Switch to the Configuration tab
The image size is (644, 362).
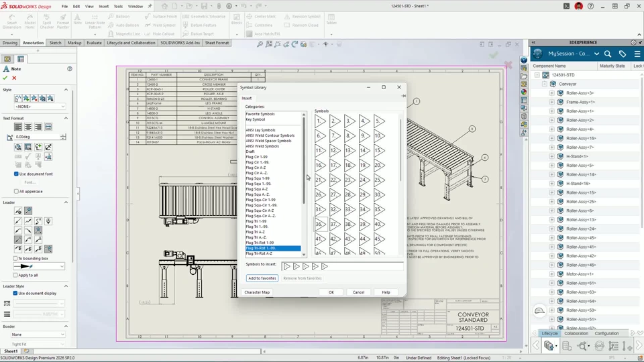coord(606,334)
